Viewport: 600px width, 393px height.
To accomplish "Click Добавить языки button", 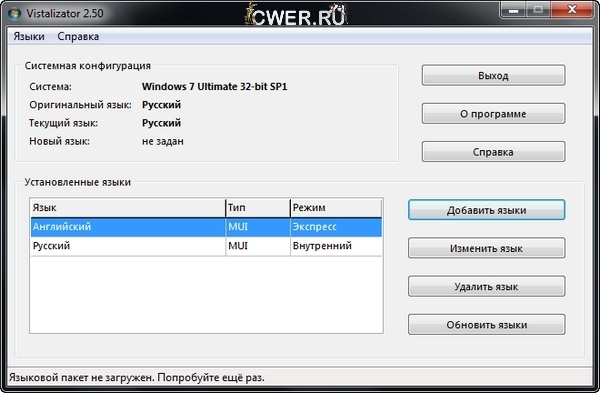I will click(x=486, y=210).
